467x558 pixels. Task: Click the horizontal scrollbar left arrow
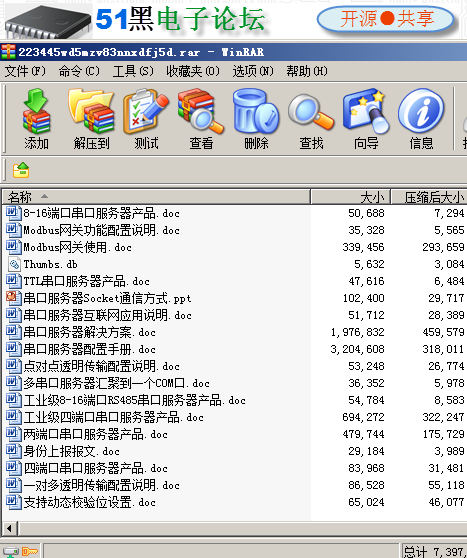click(x=10, y=528)
